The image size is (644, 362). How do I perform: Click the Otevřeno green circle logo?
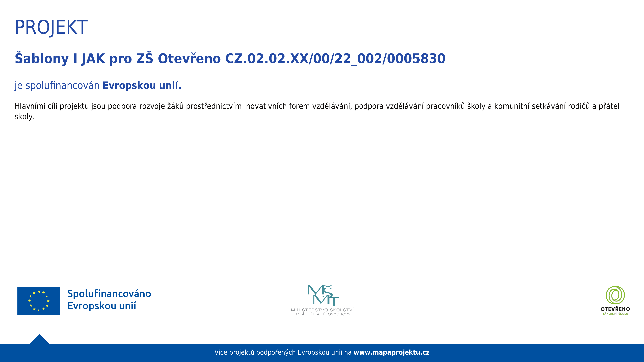tap(615, 295)
